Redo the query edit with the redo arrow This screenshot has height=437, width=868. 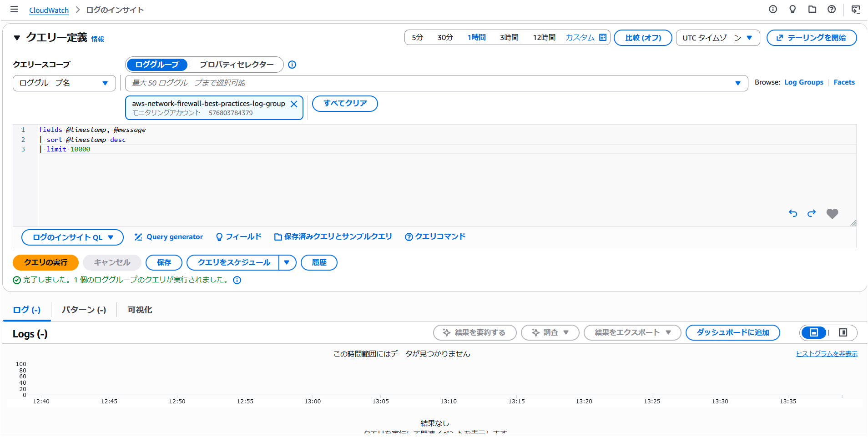[812, 213]
